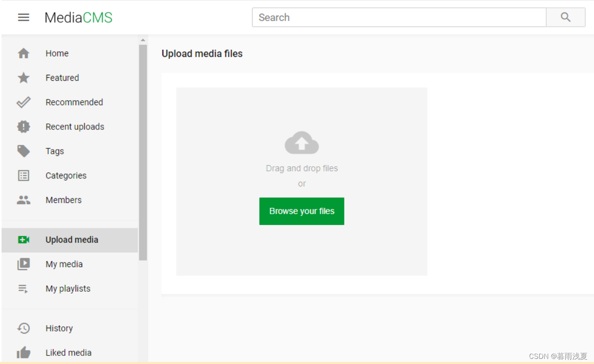
Task: Click the cloud upload icon
Action: click(x=302, y=143)
